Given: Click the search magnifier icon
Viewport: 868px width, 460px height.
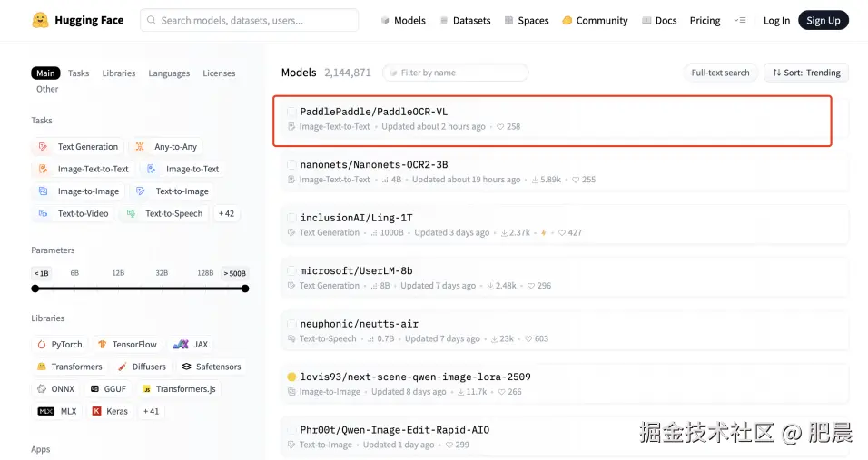Looking at the screenshot, I should pos(151,21).
